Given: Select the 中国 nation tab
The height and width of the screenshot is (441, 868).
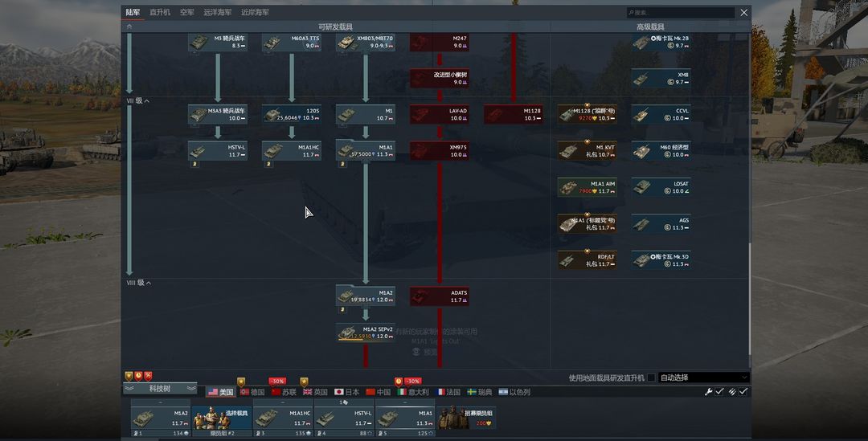Looking at the screenshot, I should tap(378, 392).
